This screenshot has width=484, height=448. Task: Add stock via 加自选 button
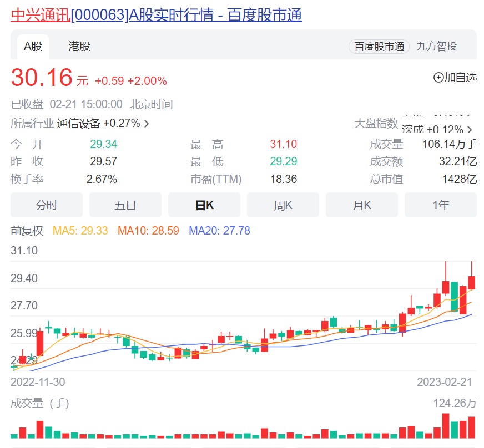(x=455, y=78)
